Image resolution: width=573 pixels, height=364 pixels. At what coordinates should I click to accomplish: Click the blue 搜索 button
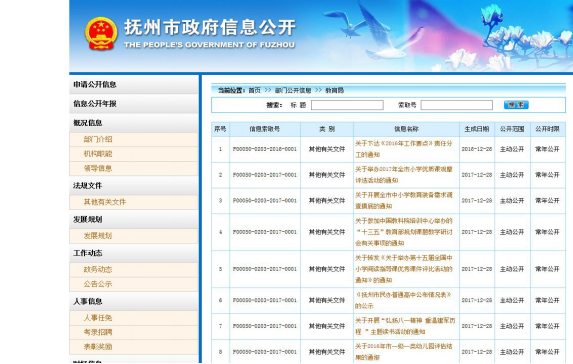pos(516,105)
